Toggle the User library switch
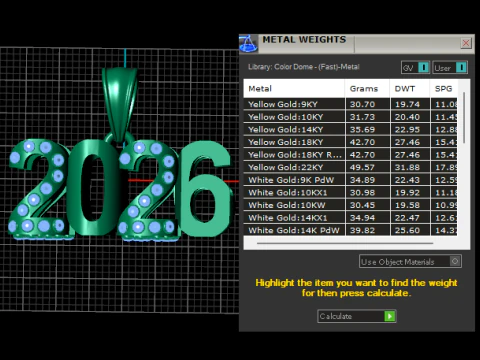The width and height of the screenshot is (480, 360). click(450, 68)
